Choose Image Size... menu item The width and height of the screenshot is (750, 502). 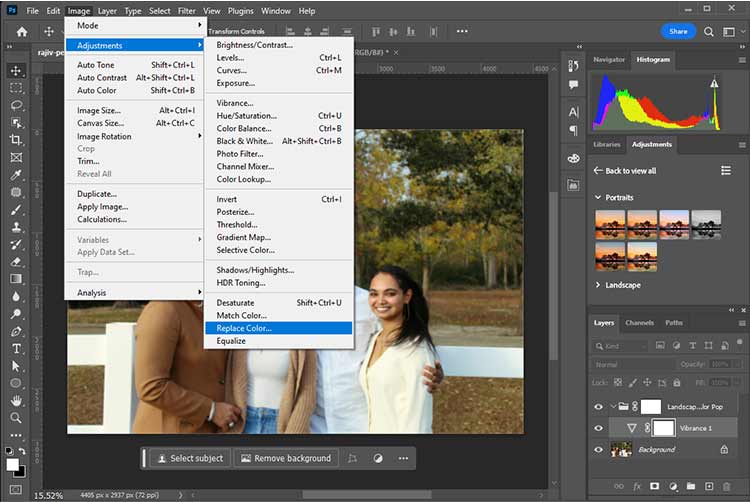click(x=134, y=110)
